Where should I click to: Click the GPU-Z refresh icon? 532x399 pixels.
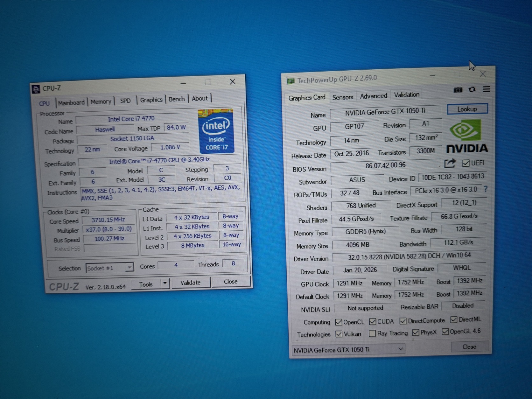pos(472,89)
